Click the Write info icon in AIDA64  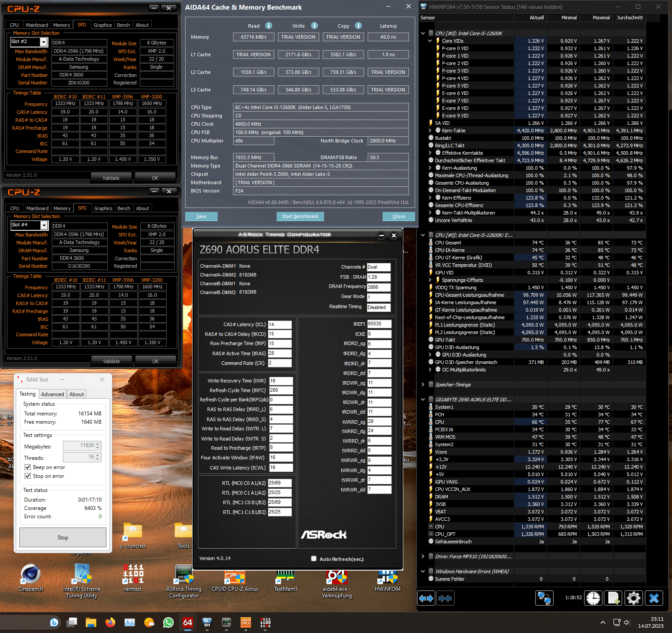[314, 25]
